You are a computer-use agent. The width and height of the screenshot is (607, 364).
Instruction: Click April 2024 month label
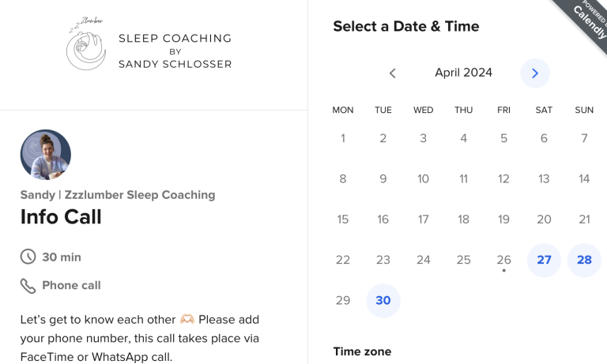[x=463, y=73]
